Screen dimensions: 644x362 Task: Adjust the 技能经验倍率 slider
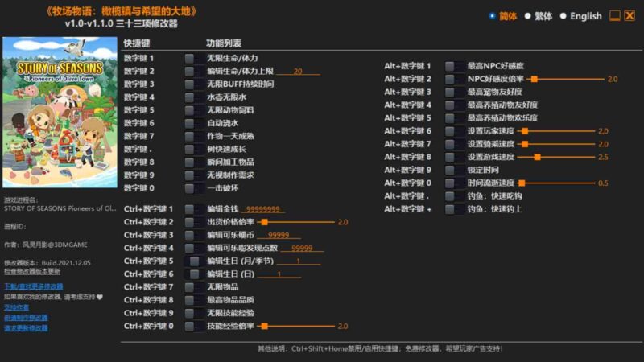295,326
